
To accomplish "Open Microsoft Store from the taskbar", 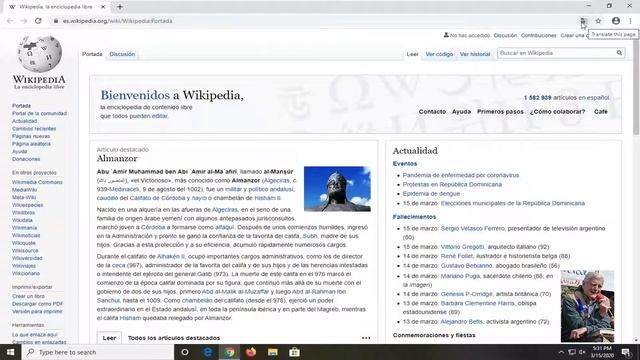I will coord(294,352).
